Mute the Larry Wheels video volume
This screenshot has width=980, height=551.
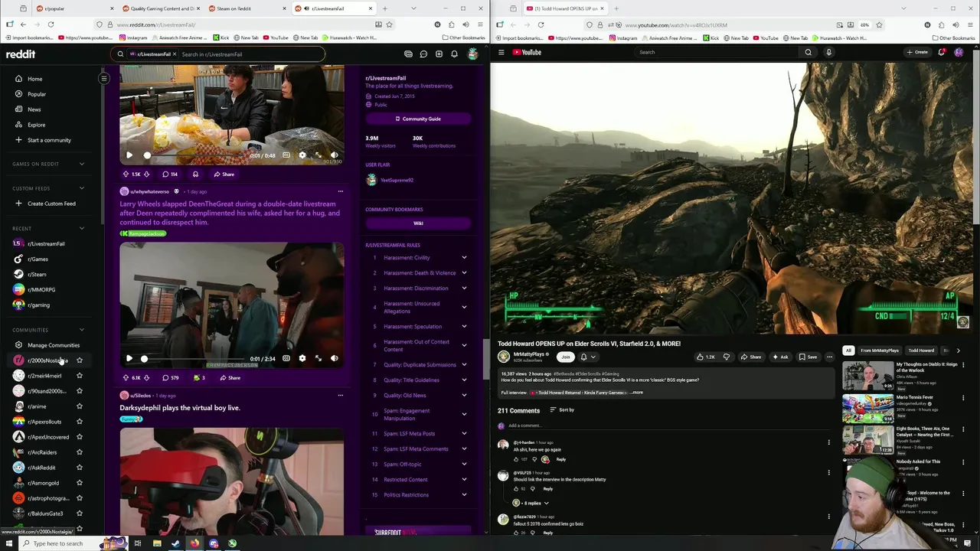334,358
